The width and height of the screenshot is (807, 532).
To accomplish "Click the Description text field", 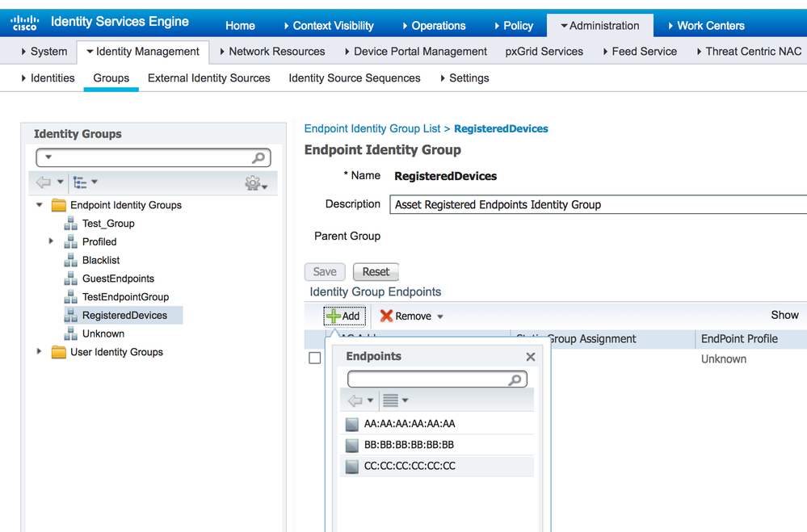I will (598, 205).
